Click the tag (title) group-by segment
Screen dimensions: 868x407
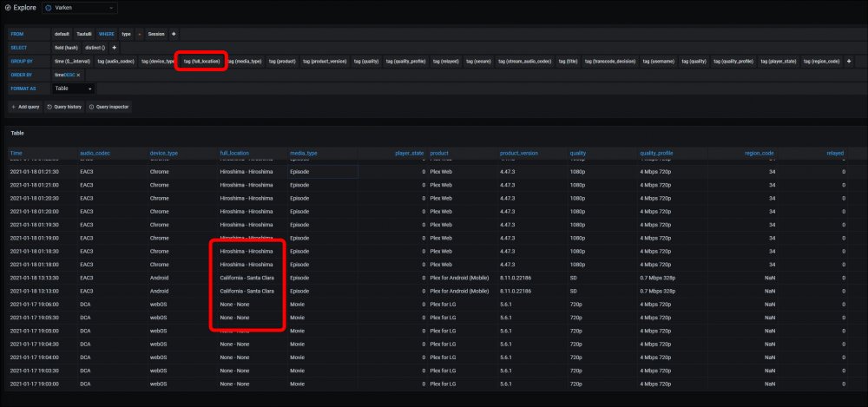click(568, 62)
